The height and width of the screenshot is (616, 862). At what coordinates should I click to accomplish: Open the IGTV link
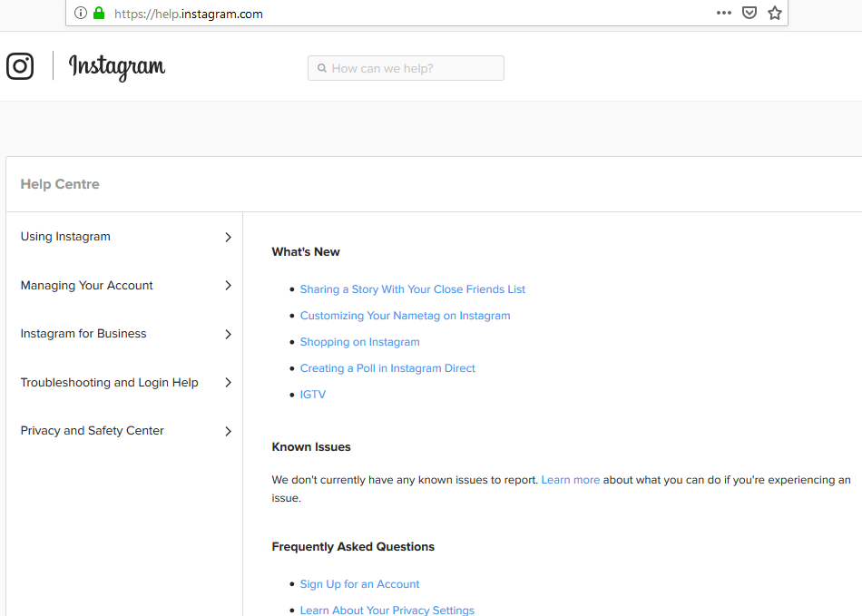point(313,395)
